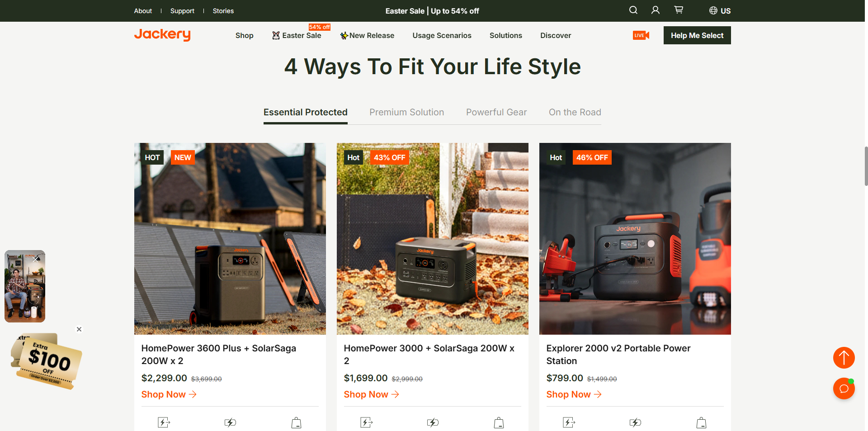868x431 pixels.
Task: Open the HomePower 3000 product image
Action: 433,239
